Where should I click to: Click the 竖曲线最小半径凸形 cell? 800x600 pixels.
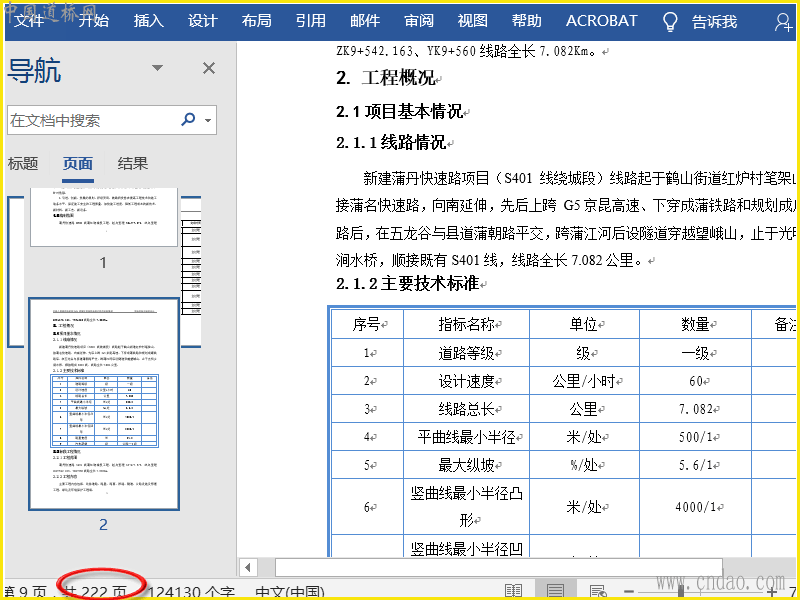click(466, 507)
